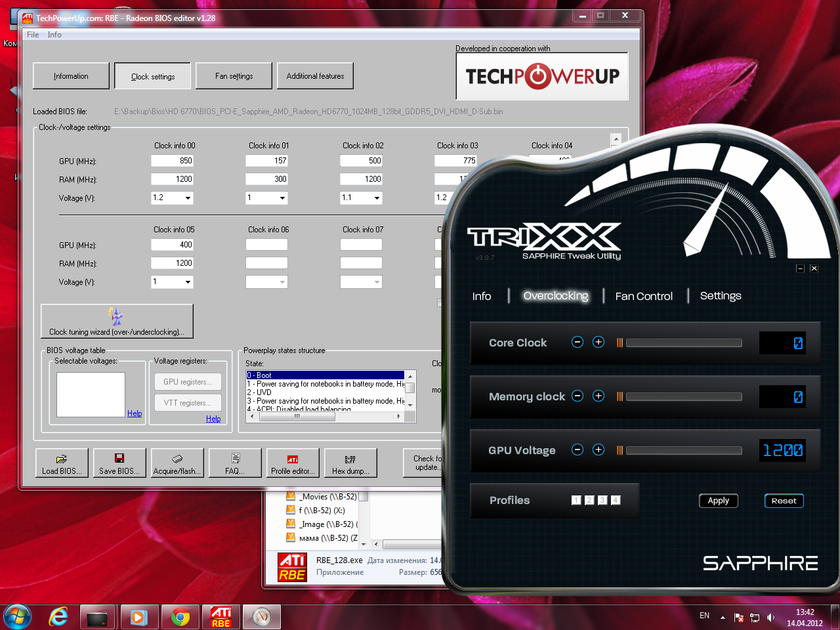This screenshot has width=840, height=630.
Task: Click the clock tuning wizard icon
Action: [116, 316]
